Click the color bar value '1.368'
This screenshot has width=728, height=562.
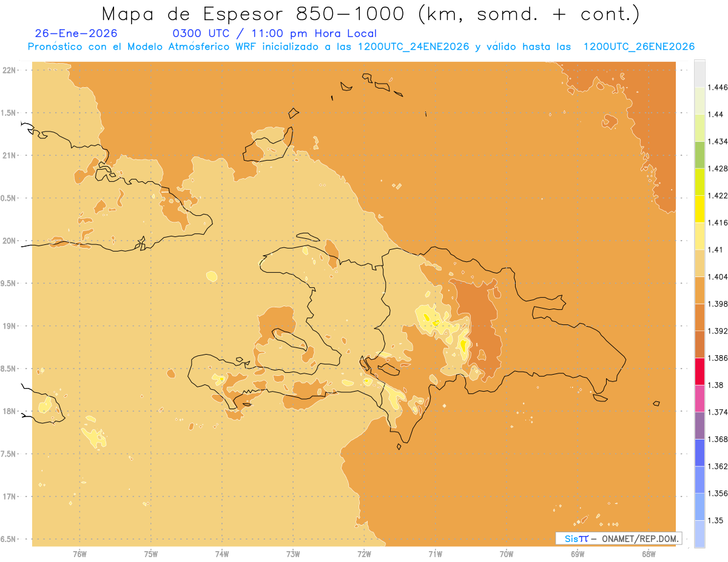[718, 439]
